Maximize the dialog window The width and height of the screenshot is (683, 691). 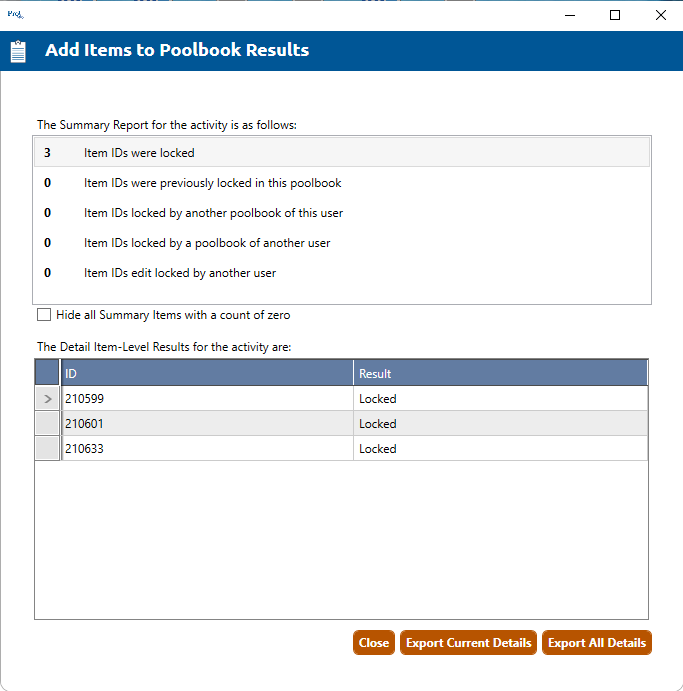click(x=615, y=15)
